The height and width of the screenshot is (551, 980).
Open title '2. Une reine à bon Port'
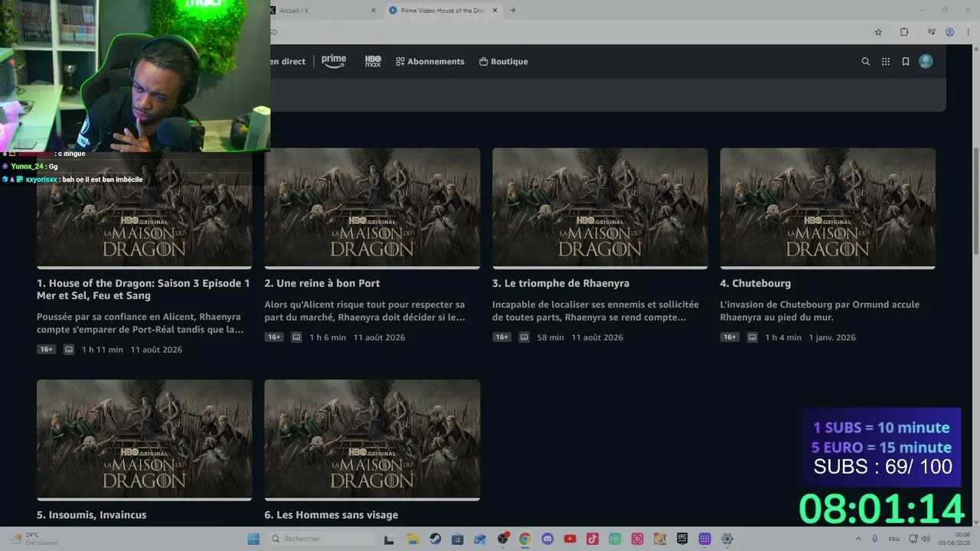[x=322, y=283]
